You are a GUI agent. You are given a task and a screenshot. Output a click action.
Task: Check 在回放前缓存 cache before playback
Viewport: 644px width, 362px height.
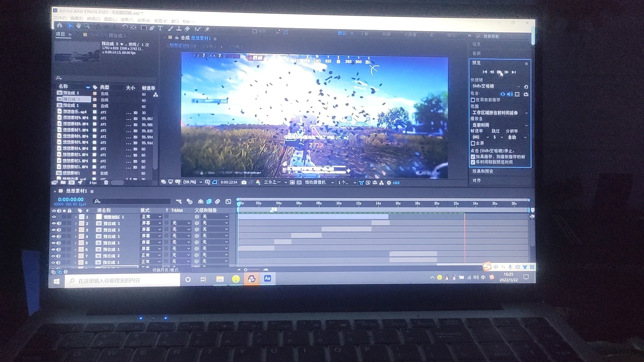click(x=473, y=100)
